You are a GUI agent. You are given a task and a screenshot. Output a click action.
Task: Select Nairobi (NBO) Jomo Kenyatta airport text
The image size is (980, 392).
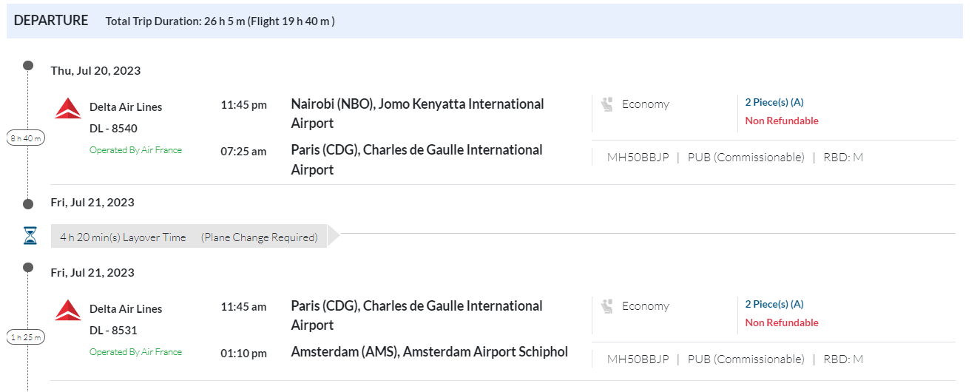pyautogui.click(x=417, y=113)
